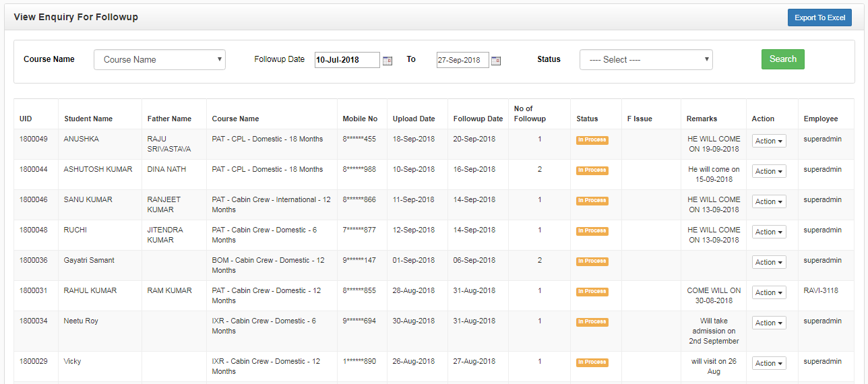Click course 'PAT - Cabin Crew - International - 12 Months'
Viewport: 868px width, 384px height.
pyautogui.click(x=271, y=204)
